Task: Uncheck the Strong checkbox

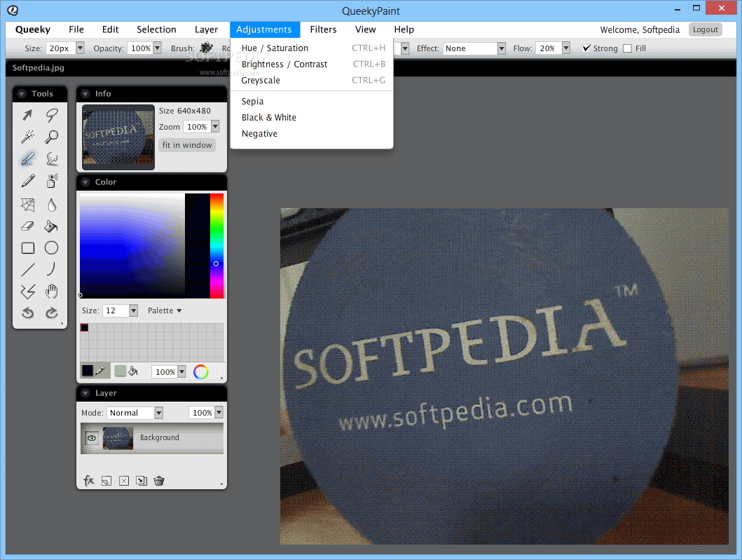Action: (586, 48)
